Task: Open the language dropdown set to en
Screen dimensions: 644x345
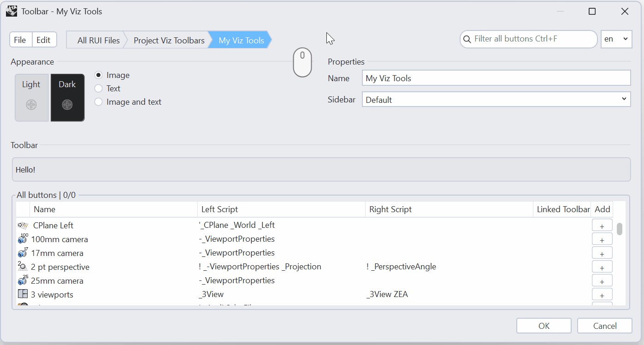Action: (x=616, y=39)
